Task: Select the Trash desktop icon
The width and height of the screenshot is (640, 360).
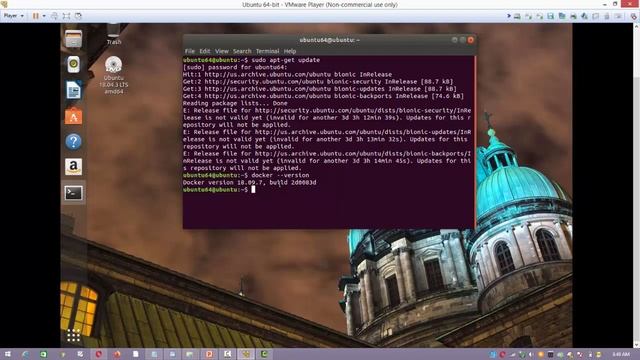Action: pyautogui.click(x=114, y=34)
